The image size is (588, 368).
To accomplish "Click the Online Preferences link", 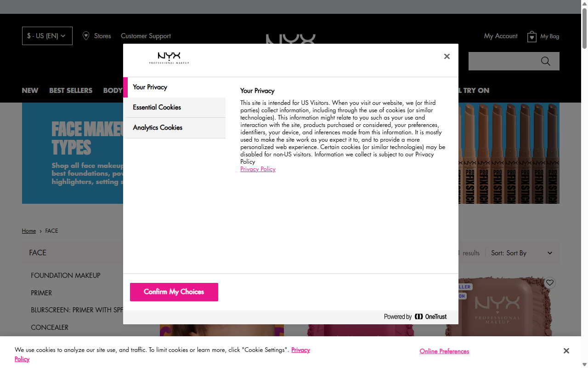I will click(444, 351).
